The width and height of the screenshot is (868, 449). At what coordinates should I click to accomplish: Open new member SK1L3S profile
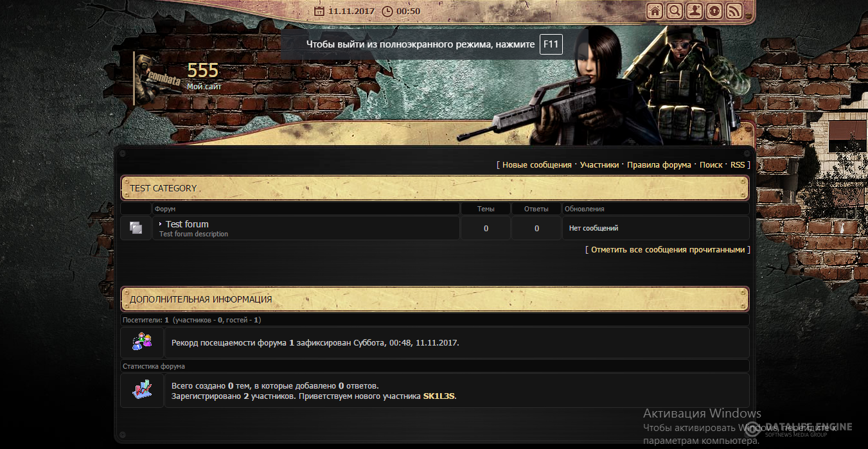[438, 396]
